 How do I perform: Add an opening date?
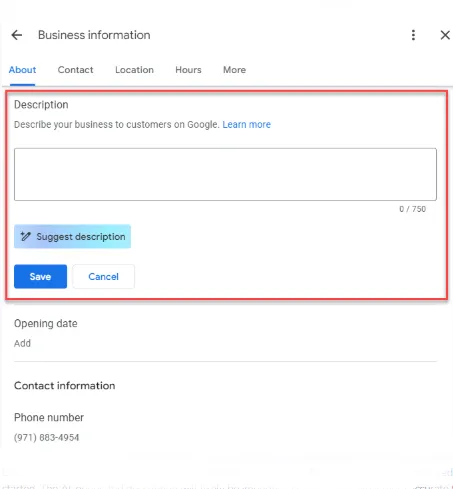[22, 343]
